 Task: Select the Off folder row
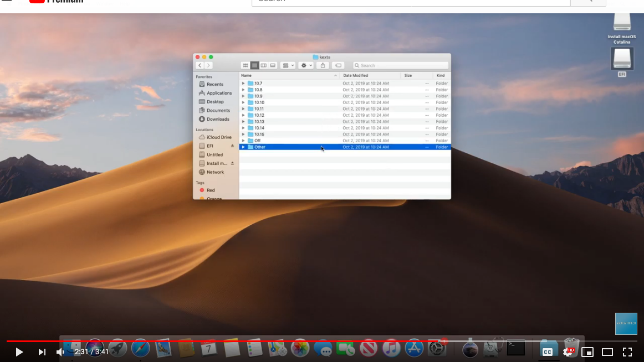click(x=345, y=141)
